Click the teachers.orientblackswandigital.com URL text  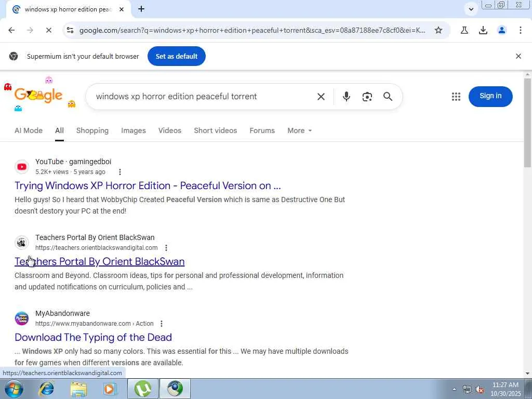tap(96, 248)
